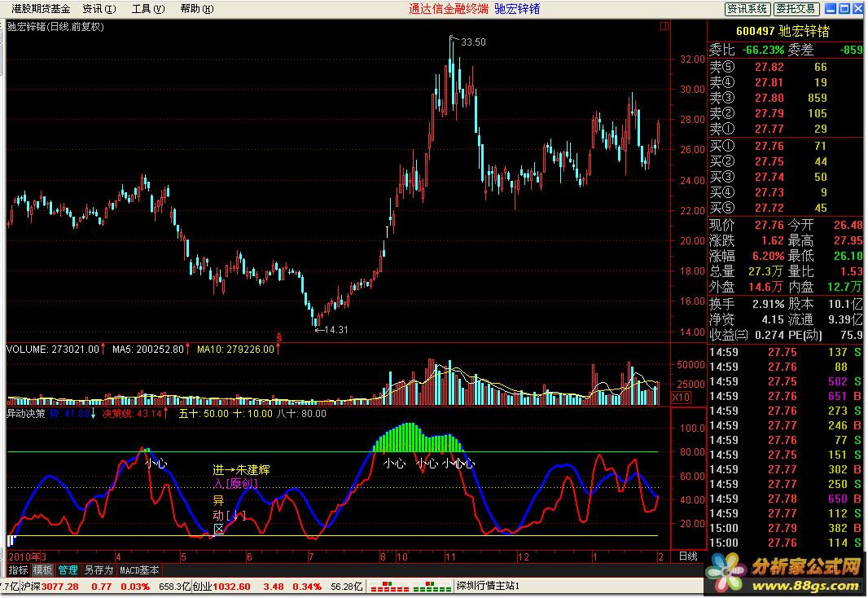
Task: Open the 帮助(H) menu
Action: [x=196, y=9]
